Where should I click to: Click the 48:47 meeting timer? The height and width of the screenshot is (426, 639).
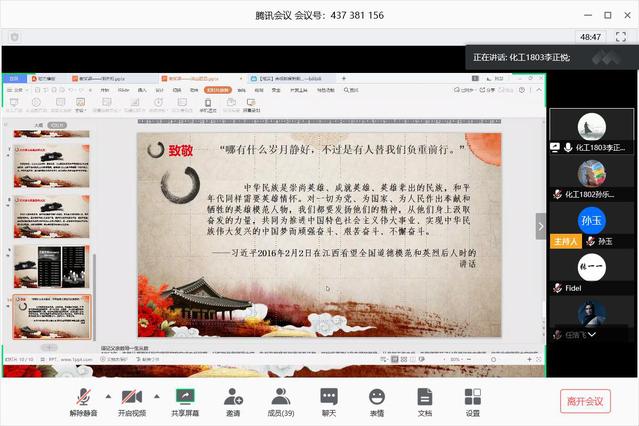[590, 37]
